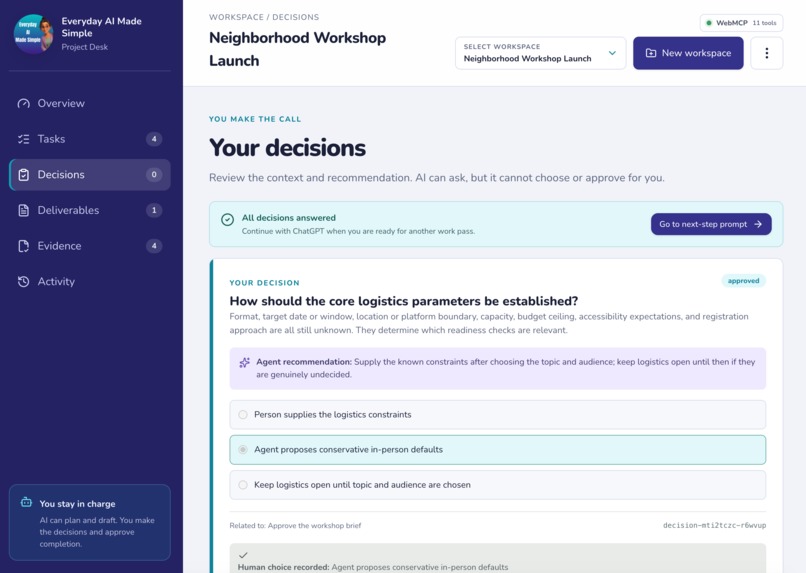
Task: Go to the Tasks section
Action: pos(90,139)
